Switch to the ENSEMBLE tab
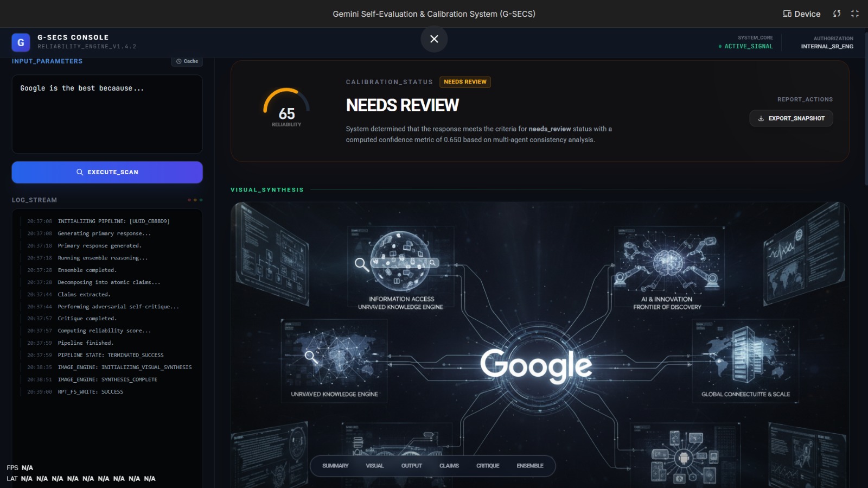The height and width of the screenshot is (488, 868). tap(530, 466)
